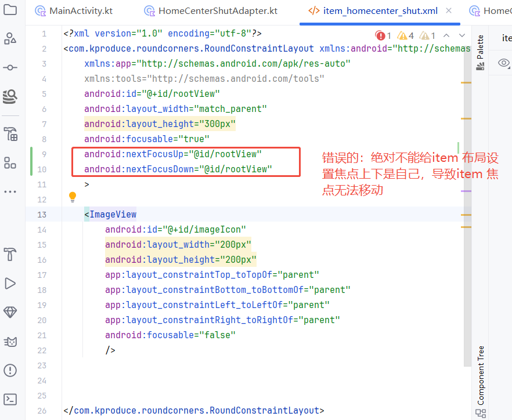Screen dimensions: 512x420
Task: Click the android:focusable="false" line
Action: 170,335
